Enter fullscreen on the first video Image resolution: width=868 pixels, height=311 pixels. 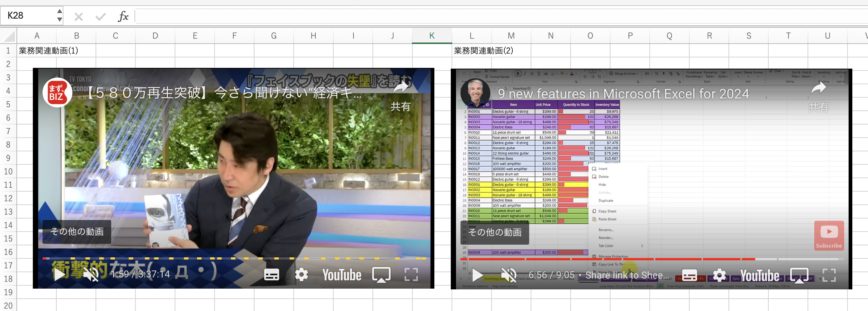(411, 275)
